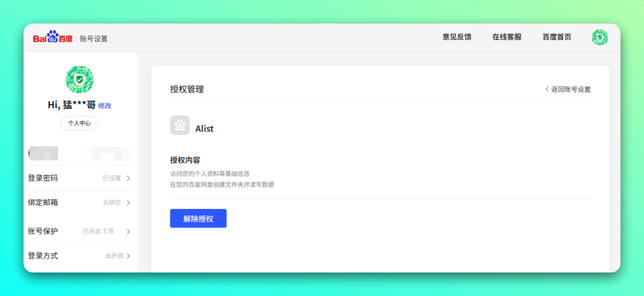Expand chevron on 登录密码 row

[x=128, y=178]
